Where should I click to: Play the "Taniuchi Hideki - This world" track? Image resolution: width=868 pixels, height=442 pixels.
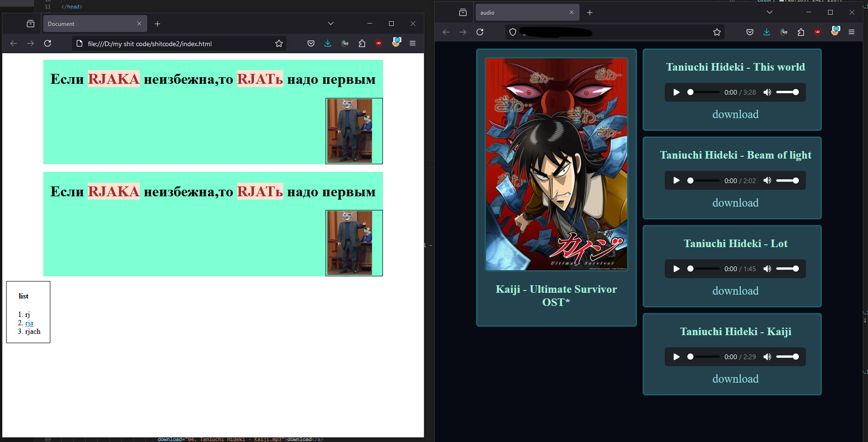677,92
